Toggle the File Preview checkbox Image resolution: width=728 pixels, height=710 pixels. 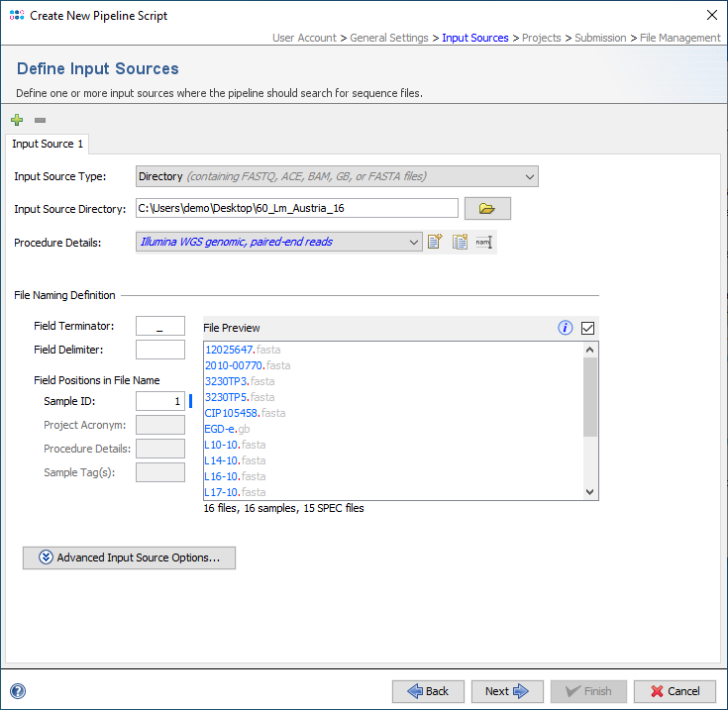[x=588, y=328]
